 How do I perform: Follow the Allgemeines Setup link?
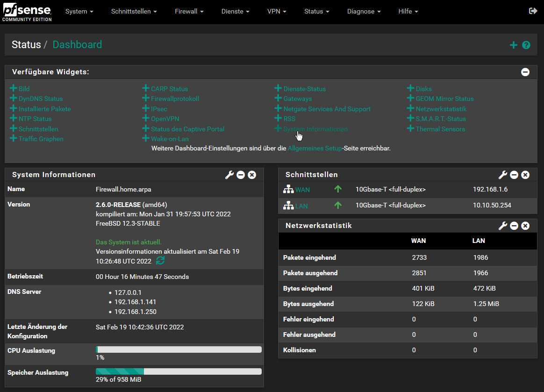[315, 148]
